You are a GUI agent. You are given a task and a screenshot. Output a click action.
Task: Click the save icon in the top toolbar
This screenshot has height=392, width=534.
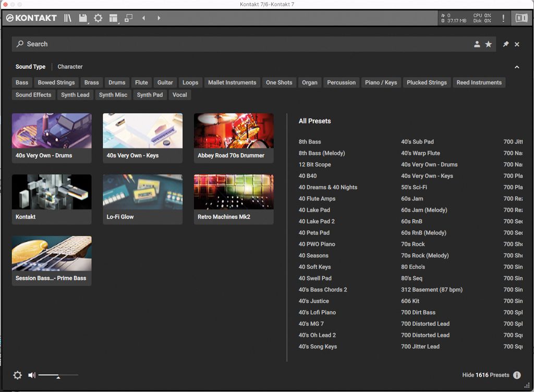coord(82,17)
